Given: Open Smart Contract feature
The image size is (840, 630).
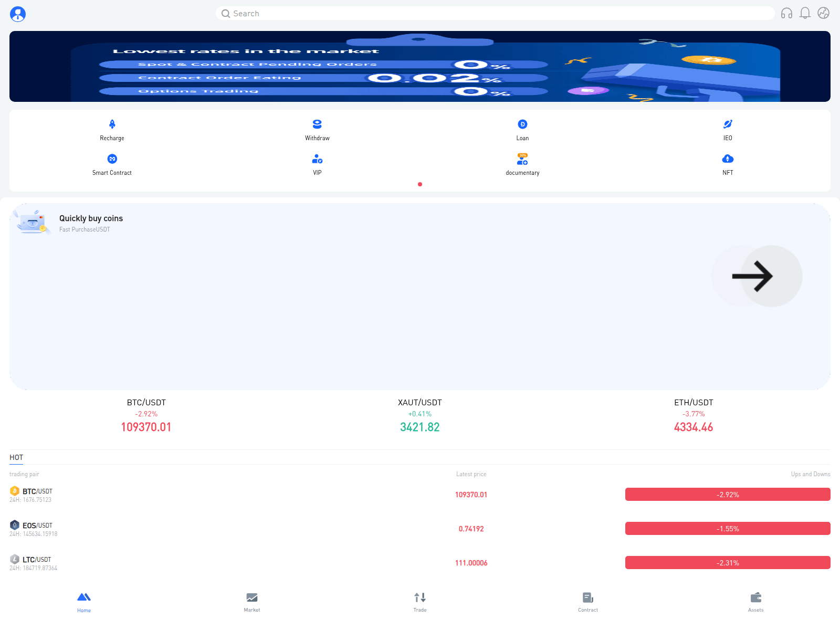Looking at the screenshot, I should point(112,164).
